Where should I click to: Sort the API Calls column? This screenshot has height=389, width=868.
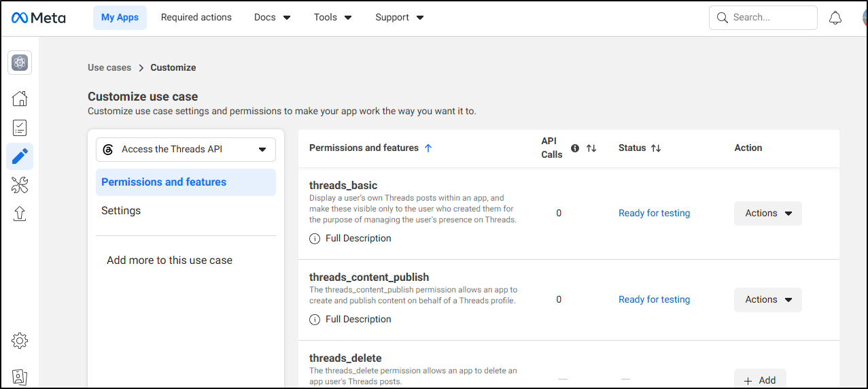(x=591, y=148)
